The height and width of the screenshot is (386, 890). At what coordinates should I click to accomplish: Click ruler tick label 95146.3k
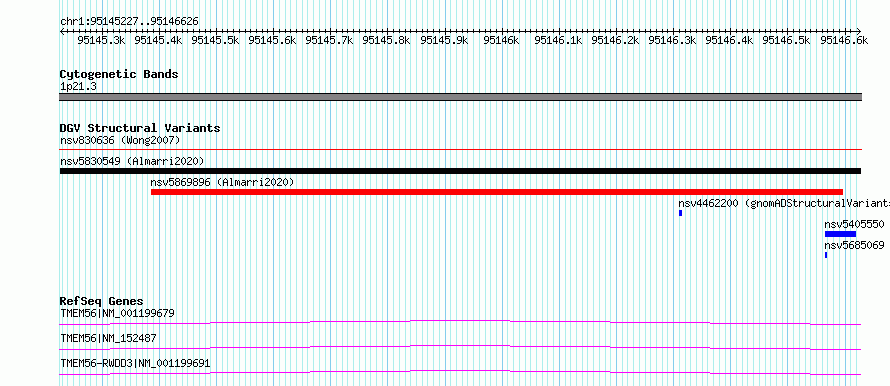(x=673, y=40)
